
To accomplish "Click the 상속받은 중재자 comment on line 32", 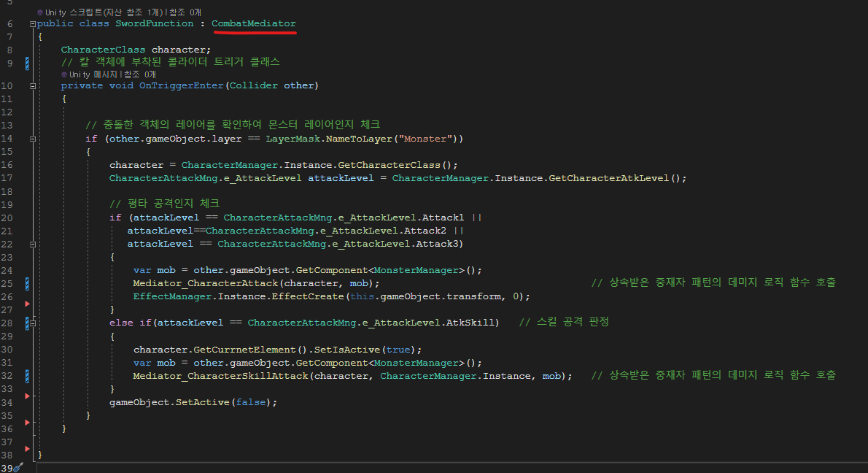I will tap(713, 375).
